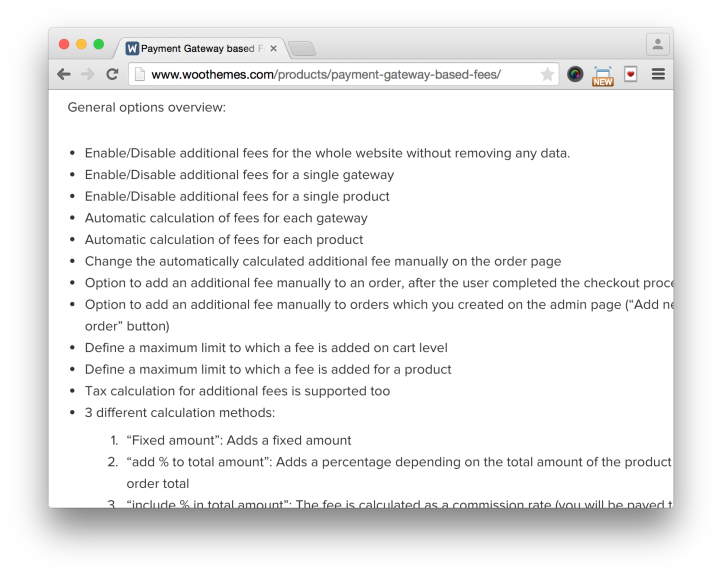Viewport: 722px width, 577px height.
Task: Bookmark this page with the star
Action: click(547, 74)
